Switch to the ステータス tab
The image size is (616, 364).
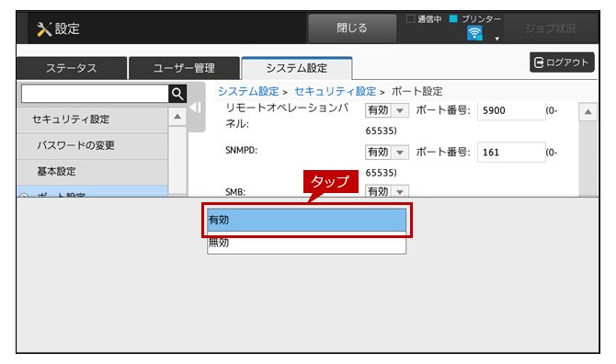(x=72, y=68)
